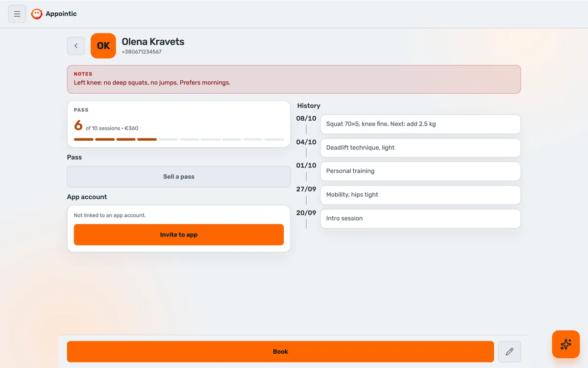Screen dimensions: 588x368
Task: Click the 08/10 date label
Action: [306, 118]
